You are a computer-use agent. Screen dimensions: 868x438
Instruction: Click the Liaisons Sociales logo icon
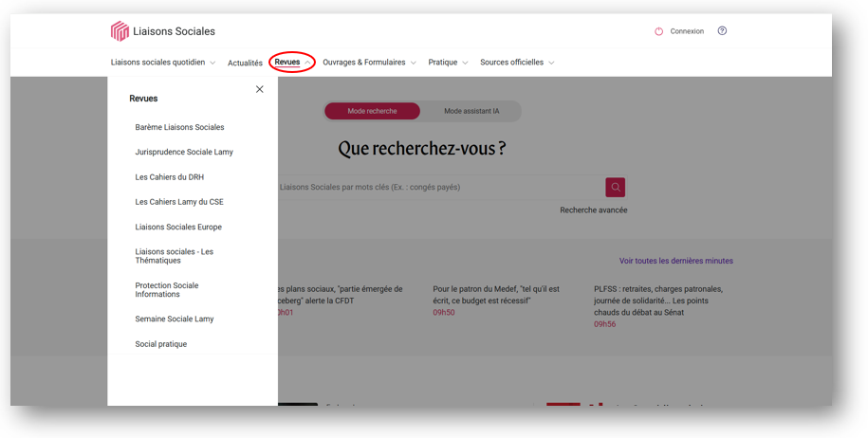point(120,31)
